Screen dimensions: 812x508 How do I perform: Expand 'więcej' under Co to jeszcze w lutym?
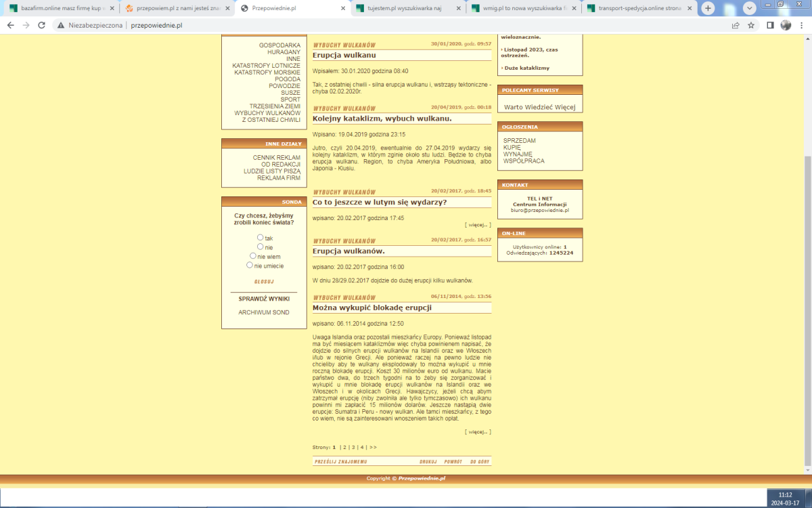[478, 224]
